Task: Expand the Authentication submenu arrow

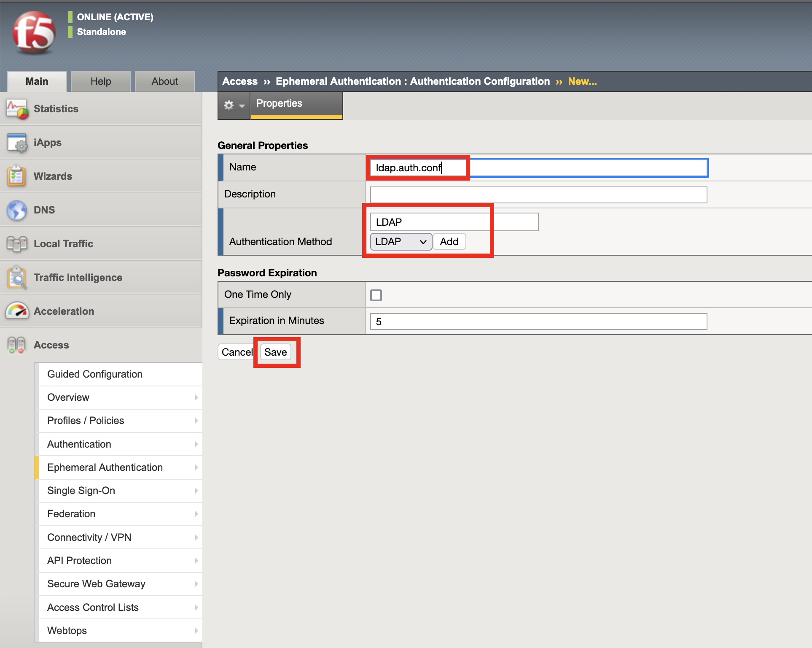Action: (196, 444)
